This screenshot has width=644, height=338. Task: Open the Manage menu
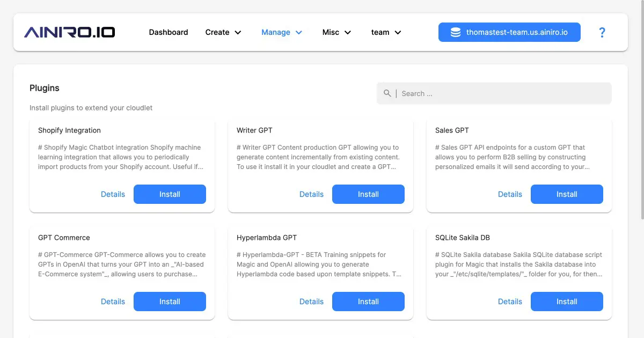[282, 32]
